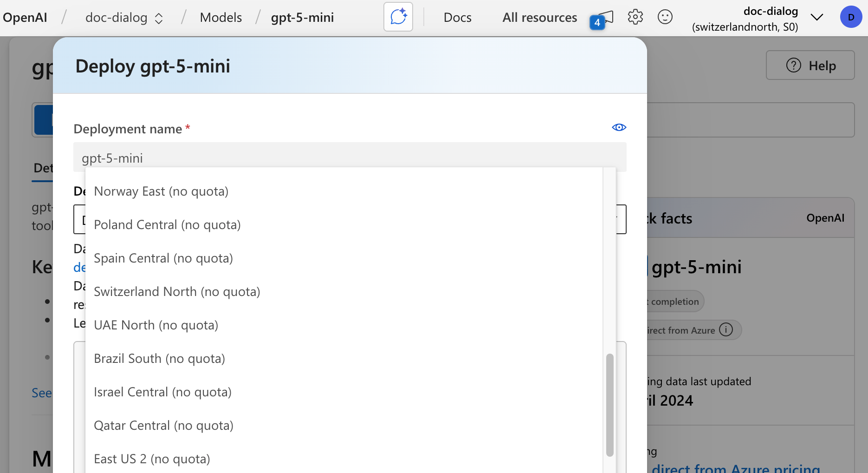The image size is (868, 473).
Task: Open announcements megaphone with 4 badge
Action: [x=602, y=20]
